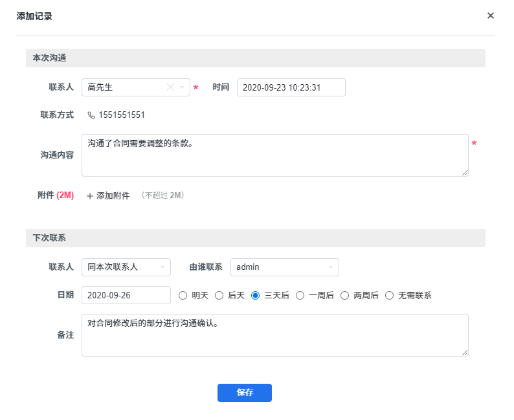Viewport: 514px width, 420px height.
Task: Close the 添加记录 dialog
Action: [x=491, y=16]
